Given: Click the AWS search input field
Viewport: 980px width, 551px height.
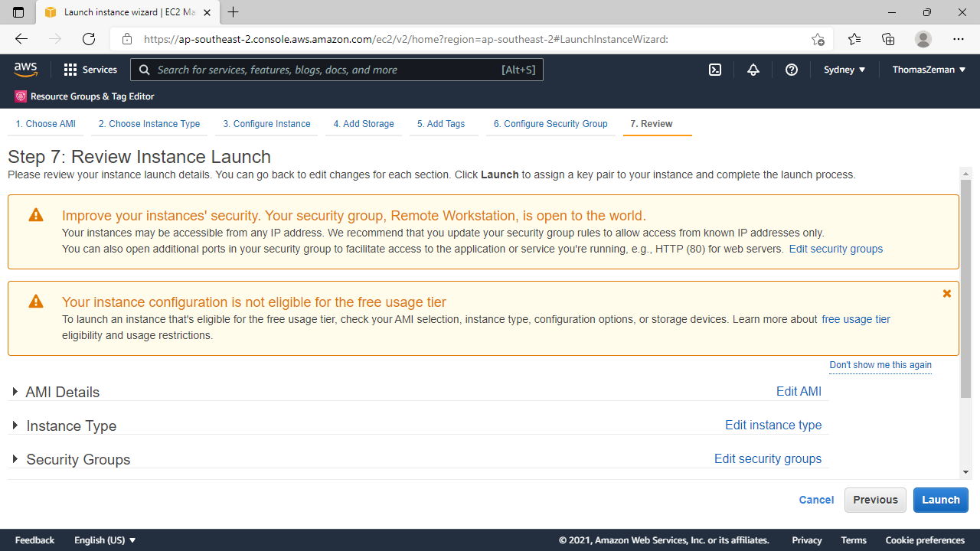Looking at the screenshot, I should point(337,70).
